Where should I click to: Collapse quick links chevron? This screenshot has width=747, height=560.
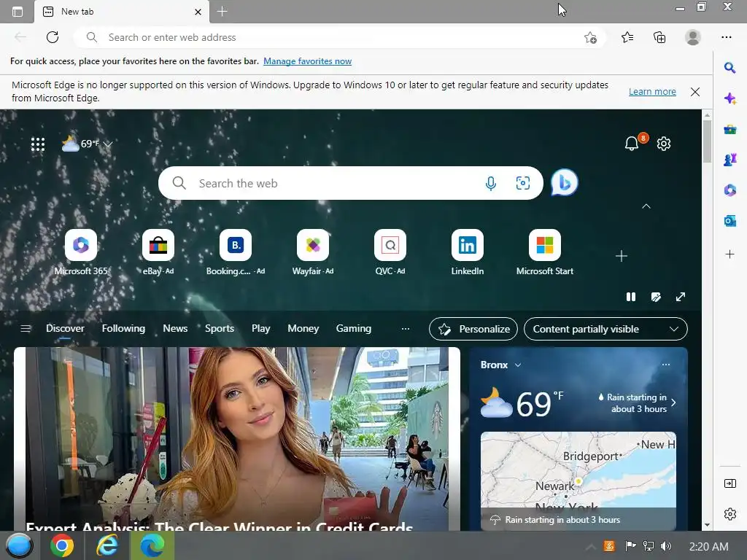pyautogui.click(x=646, y=206)
